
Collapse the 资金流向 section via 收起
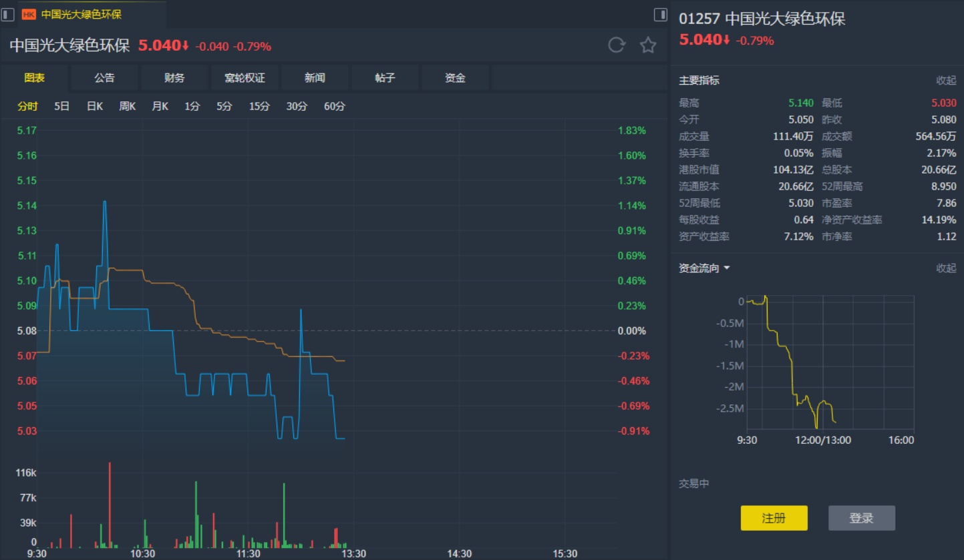[x=946, y=268]
